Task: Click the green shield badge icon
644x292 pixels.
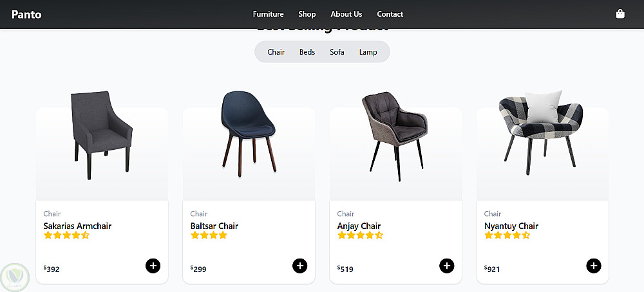Action: point(14,275)
